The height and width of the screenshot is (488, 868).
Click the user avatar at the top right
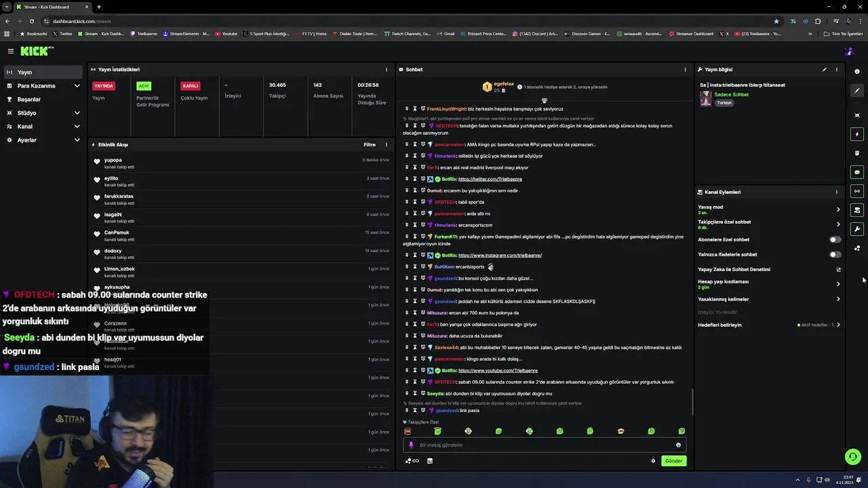point(849,51)
